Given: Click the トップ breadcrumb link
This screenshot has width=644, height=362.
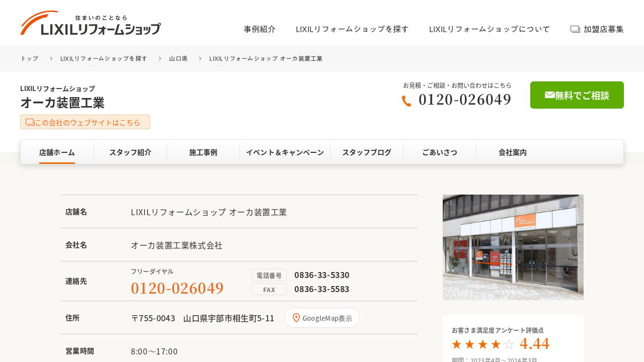Looking at the screenshot, I should click(x=29, y=59).
